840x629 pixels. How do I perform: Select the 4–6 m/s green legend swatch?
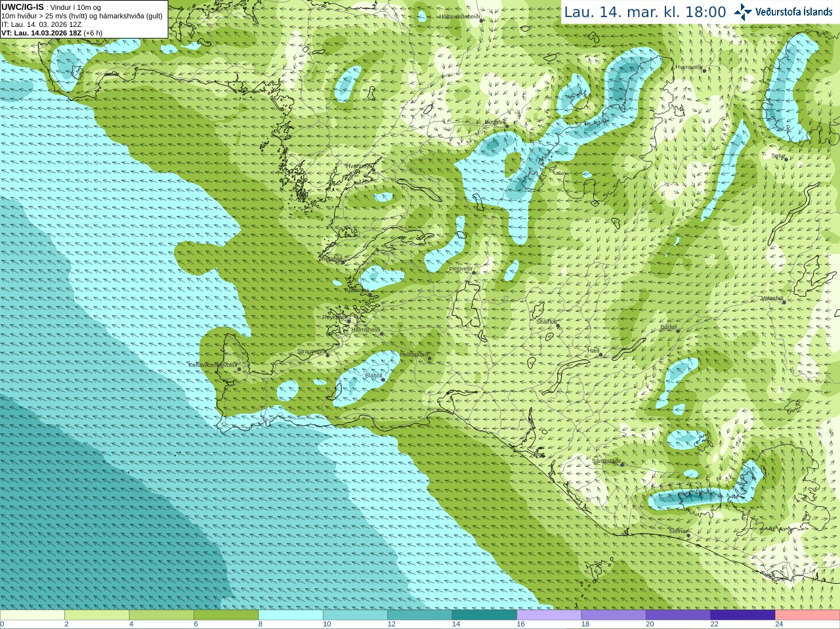(x=161, y=615)
